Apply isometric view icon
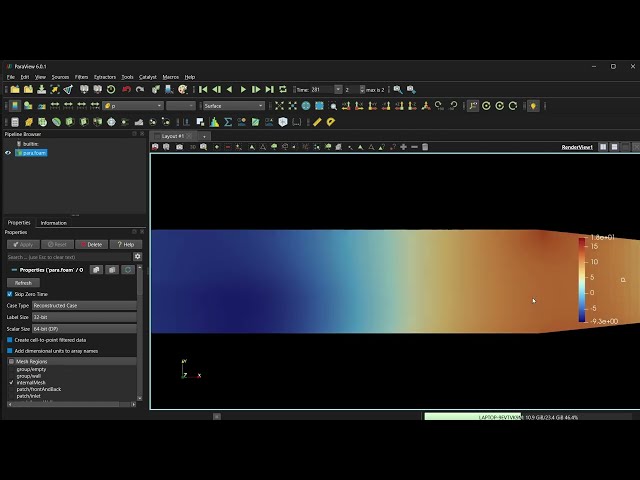Screen dimensions: 640x480 pos(426,106)
